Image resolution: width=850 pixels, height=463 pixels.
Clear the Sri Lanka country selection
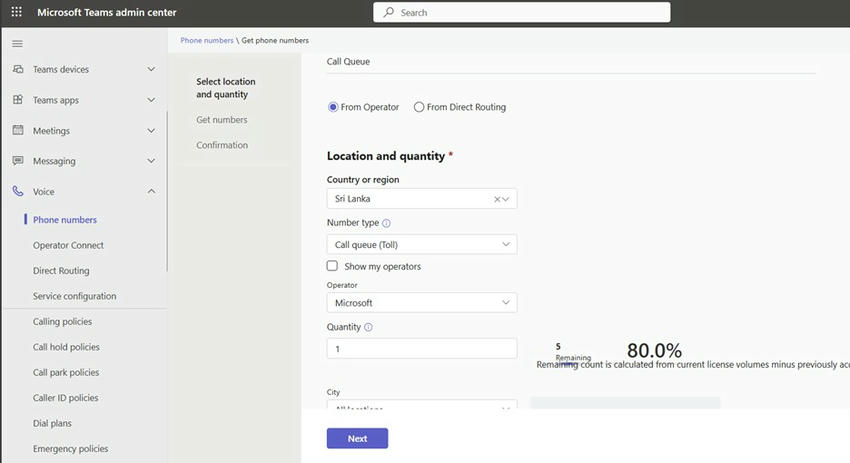(x=497, y=199)
